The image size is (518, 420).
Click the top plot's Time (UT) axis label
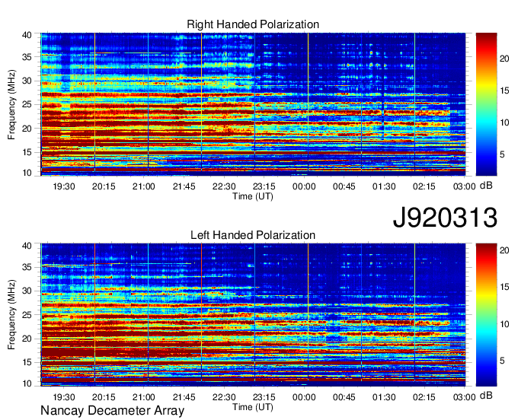tap(253, 196)
